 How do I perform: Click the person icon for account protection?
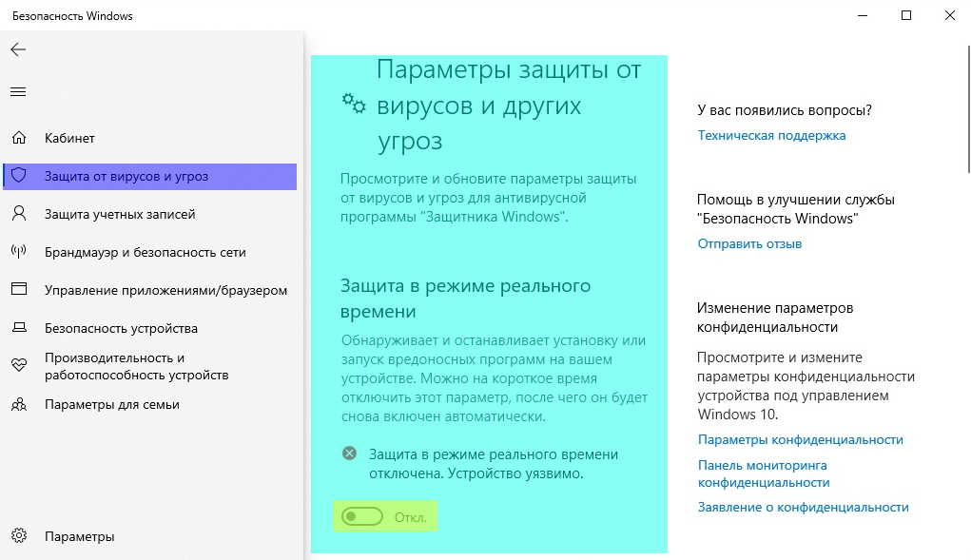click(18, 214)
